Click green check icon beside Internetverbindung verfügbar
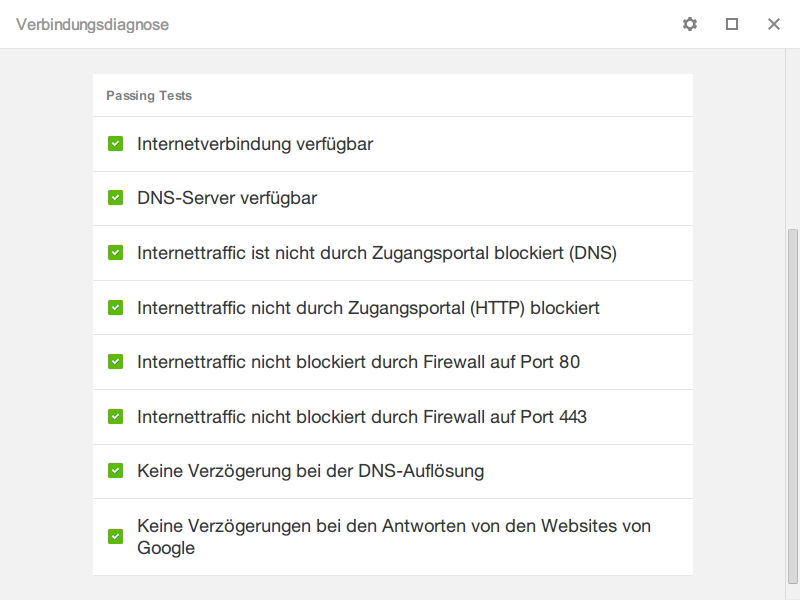The width and height of the screenshot is (800, 600). click(115, 144)
